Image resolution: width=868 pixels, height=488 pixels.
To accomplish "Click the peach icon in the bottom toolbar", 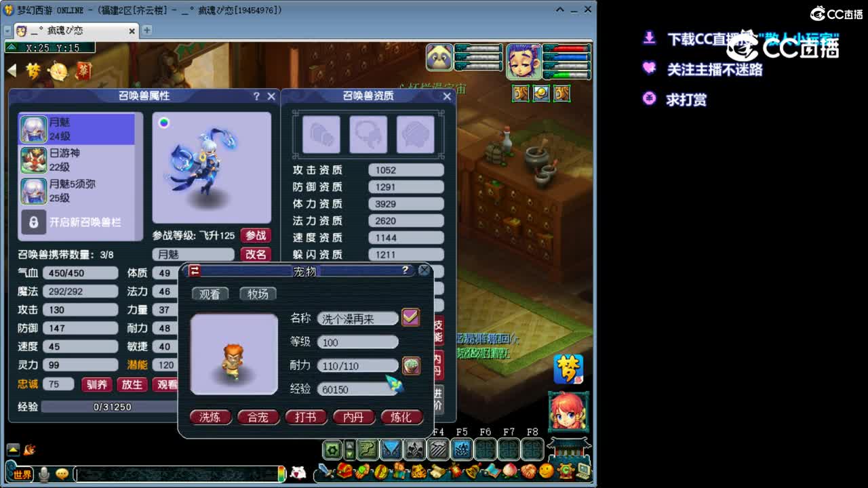I will [510, 472].
